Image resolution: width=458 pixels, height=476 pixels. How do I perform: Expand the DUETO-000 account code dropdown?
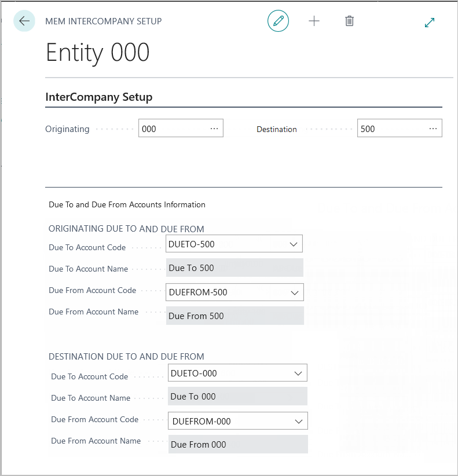coord(298,374)
